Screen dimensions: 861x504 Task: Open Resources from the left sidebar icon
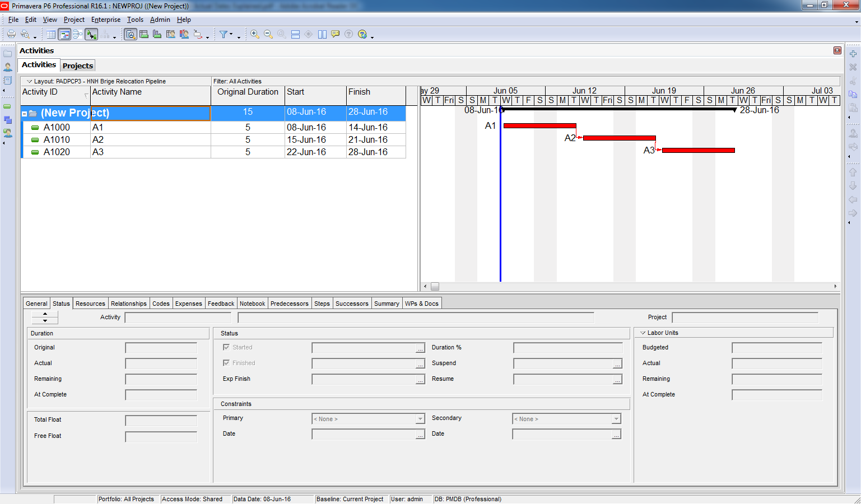[8, 67]
